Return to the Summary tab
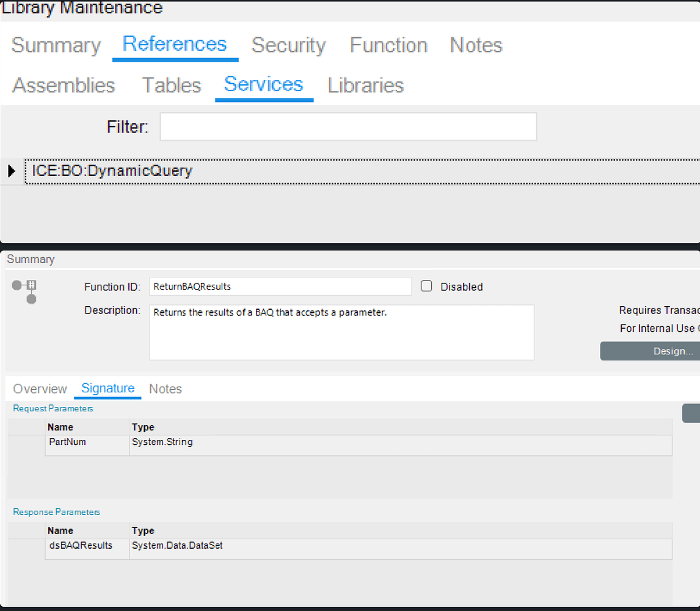Screen dimensions: 700x611 56,45
